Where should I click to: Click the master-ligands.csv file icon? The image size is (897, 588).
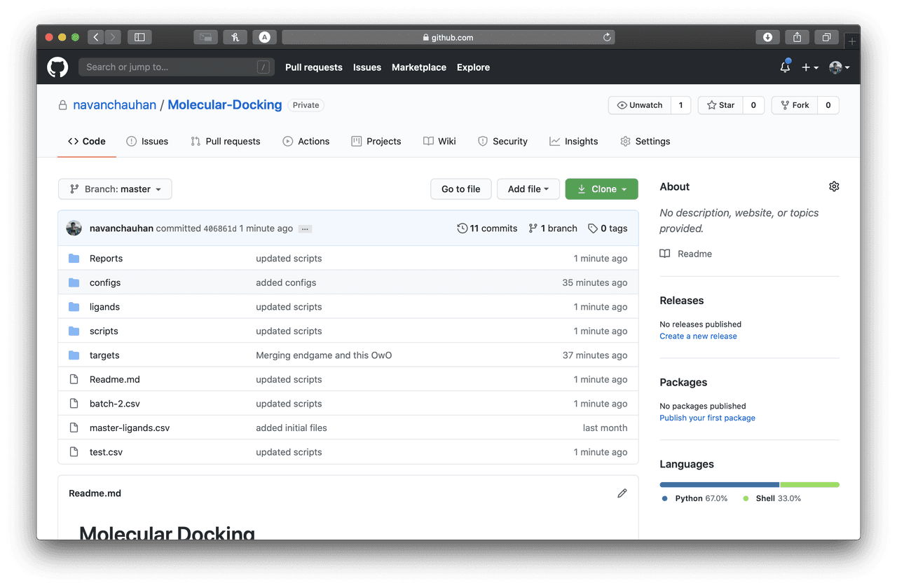point(74,428)
